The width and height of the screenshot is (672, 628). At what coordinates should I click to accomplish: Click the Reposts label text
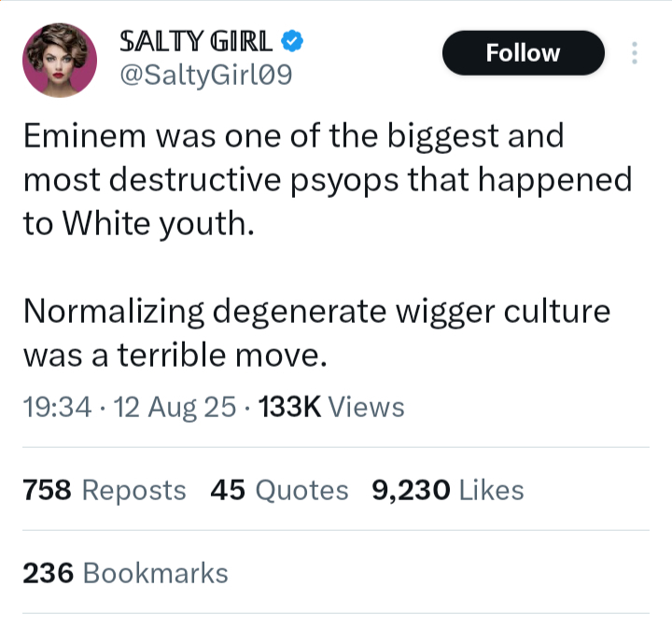pos(133,490)
